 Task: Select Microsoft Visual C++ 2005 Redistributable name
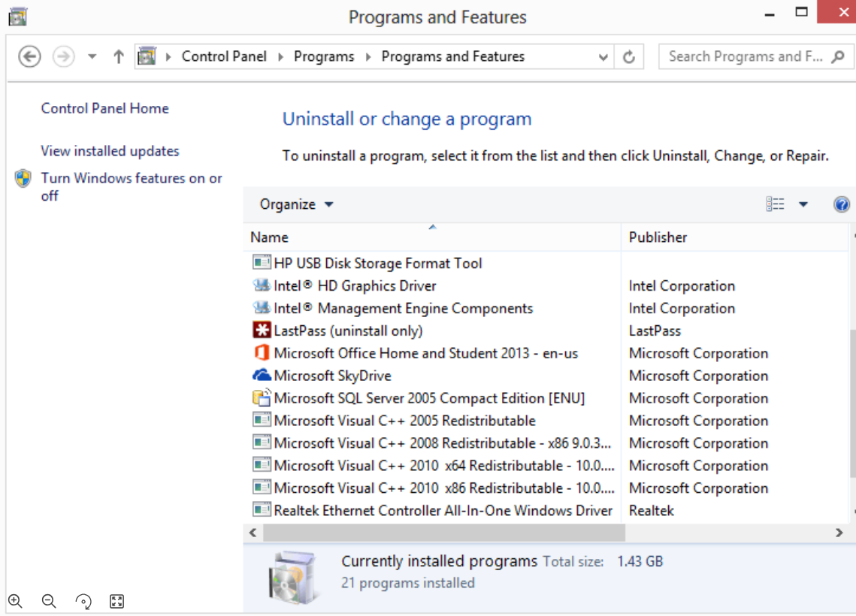click(x=404, y=420)
